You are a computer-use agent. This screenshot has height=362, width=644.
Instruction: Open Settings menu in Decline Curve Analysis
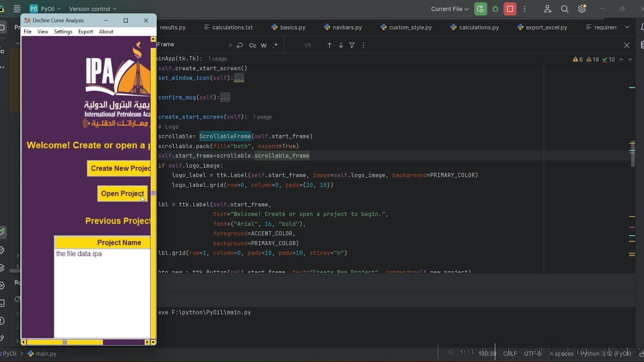click(63, 32)
